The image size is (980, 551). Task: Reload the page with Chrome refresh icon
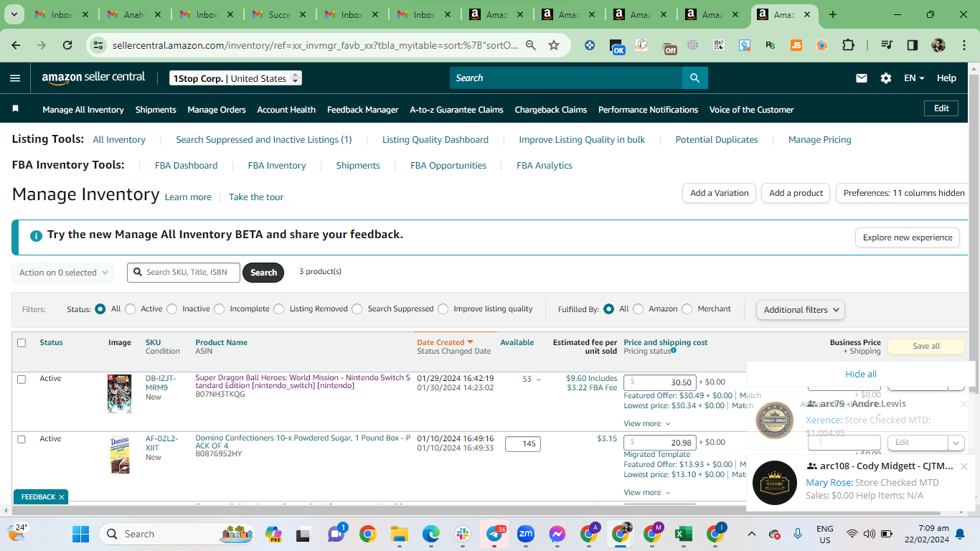click(67, 45)
